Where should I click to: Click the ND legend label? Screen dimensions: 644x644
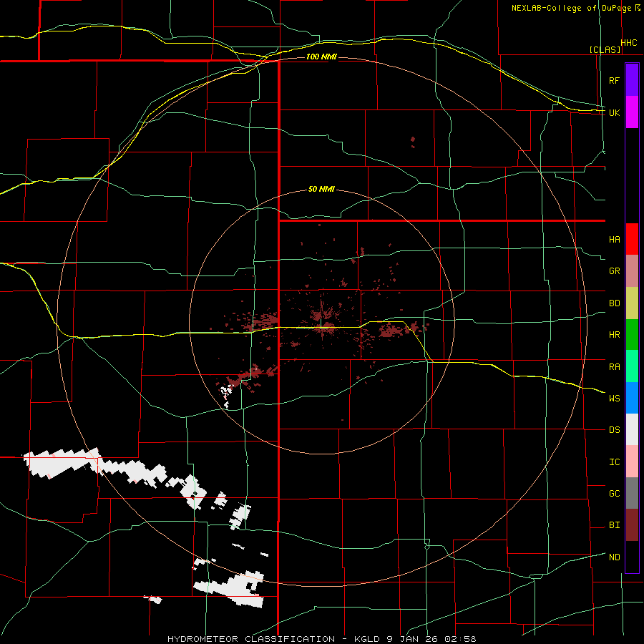[x=614, y=557]
